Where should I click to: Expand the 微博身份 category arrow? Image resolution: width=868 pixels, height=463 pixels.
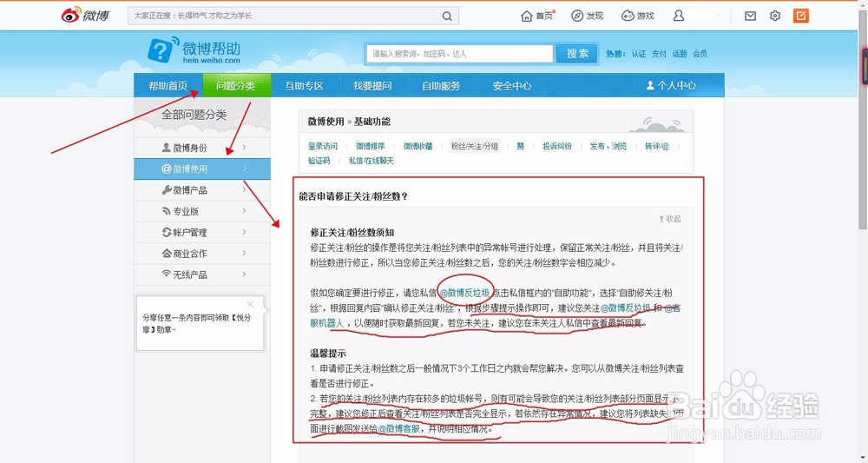[244, 148]
